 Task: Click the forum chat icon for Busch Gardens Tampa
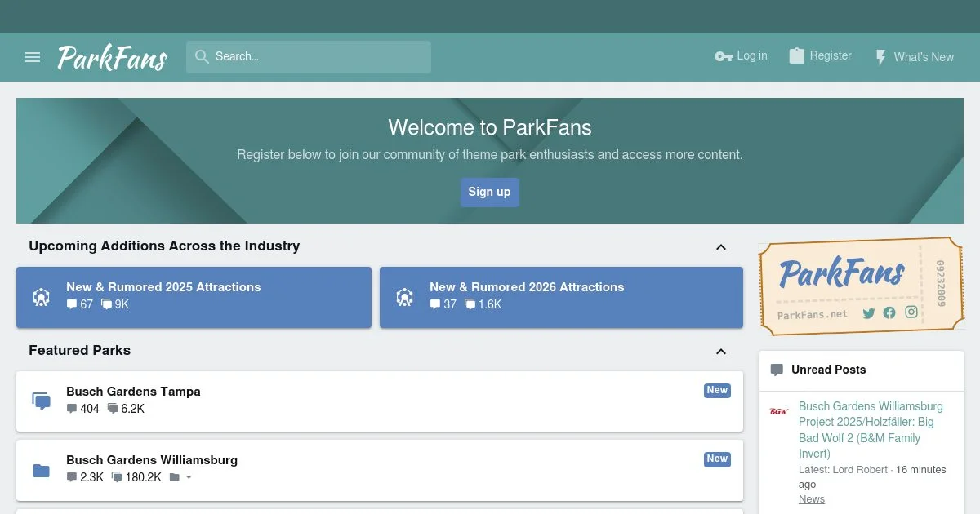pos(41,401)
